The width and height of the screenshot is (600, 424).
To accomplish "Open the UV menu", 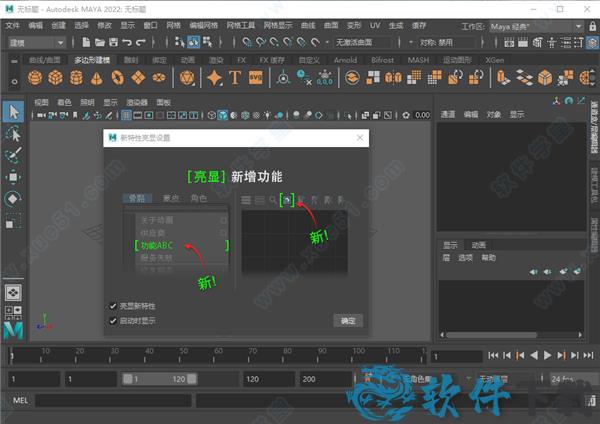I will coord(375,25).
